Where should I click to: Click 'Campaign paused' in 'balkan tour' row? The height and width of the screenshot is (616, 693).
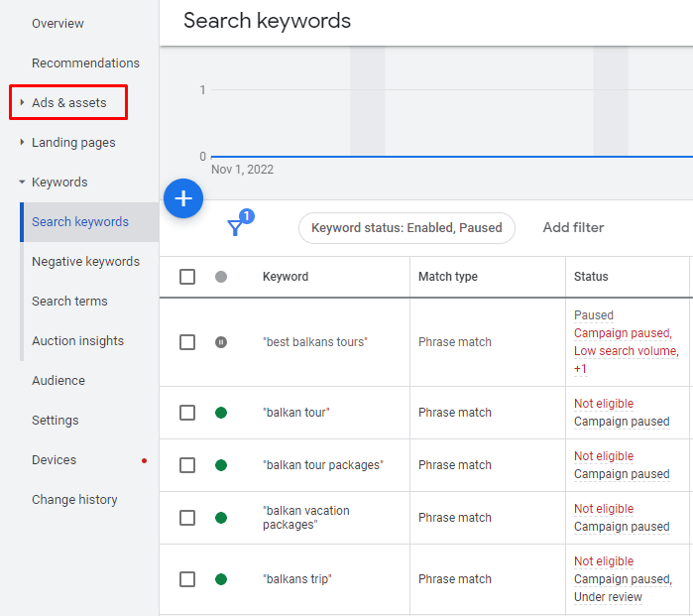point(622,422)
